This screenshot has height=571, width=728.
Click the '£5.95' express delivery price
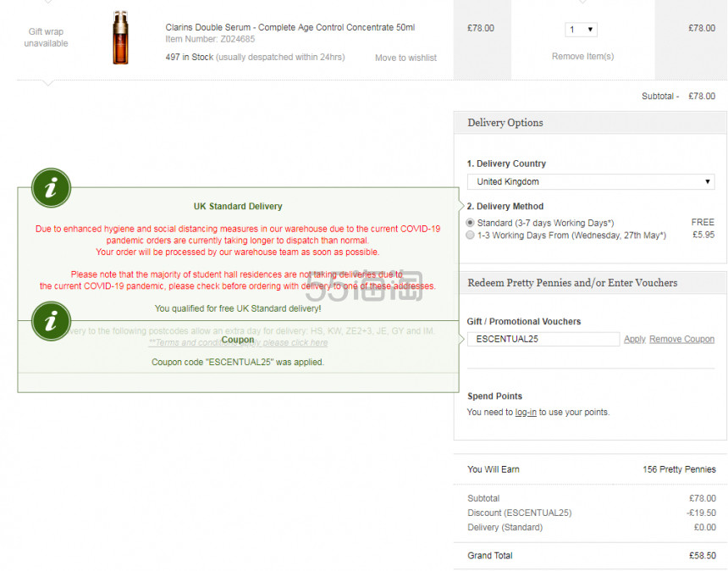703,235
